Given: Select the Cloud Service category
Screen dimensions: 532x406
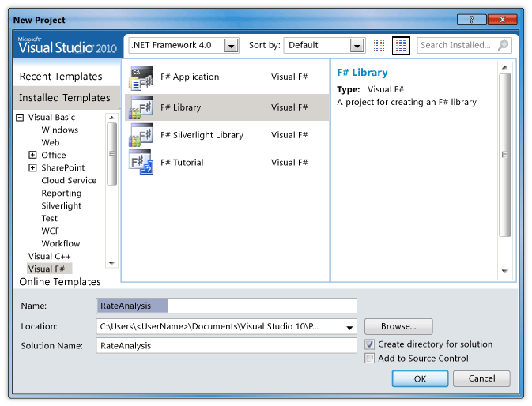Looking at the screenshot, I should click(69, 181).
